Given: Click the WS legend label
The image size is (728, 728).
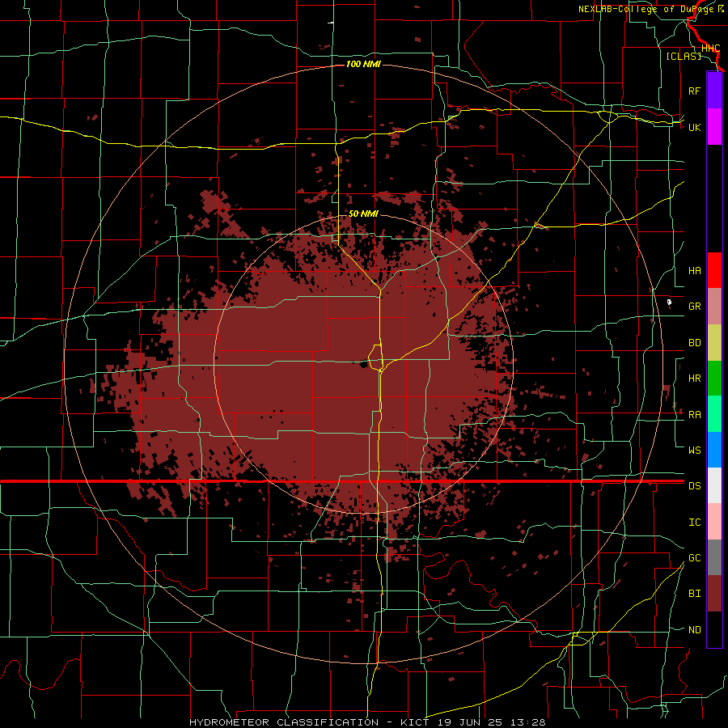Looking at the screenshot, I should click(694, 451).
